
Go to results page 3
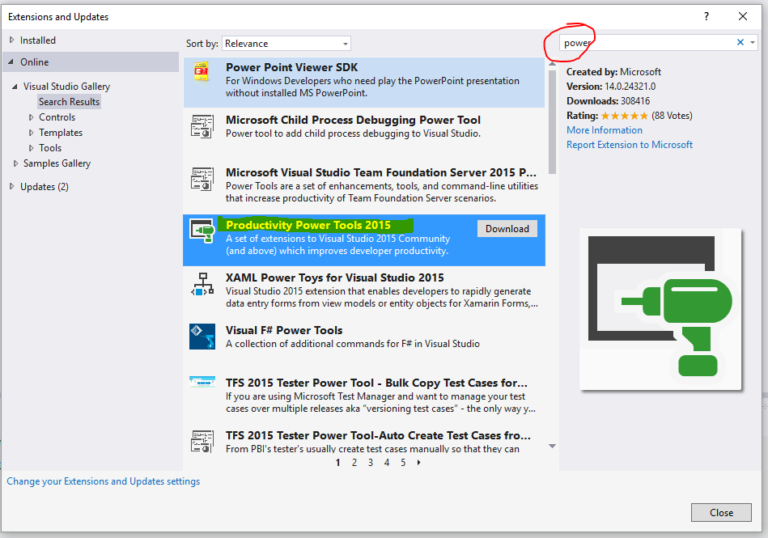(x=370, y=463)
